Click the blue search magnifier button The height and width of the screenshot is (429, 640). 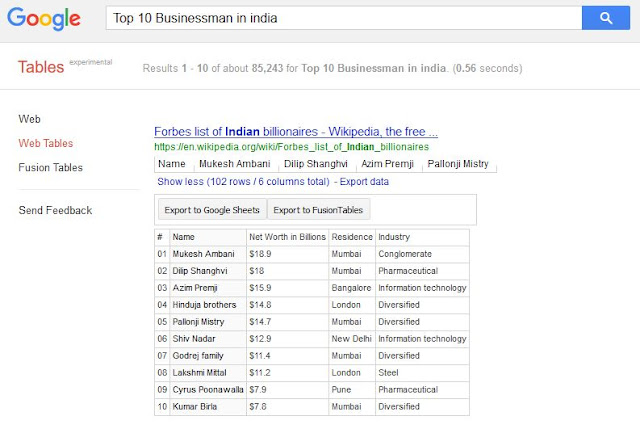coord(606,18)
